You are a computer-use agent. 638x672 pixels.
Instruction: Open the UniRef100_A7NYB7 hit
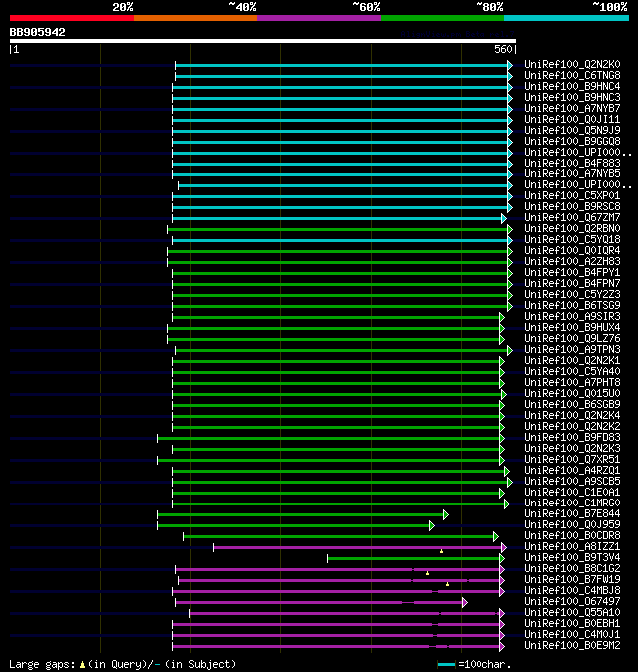point(572,108)
